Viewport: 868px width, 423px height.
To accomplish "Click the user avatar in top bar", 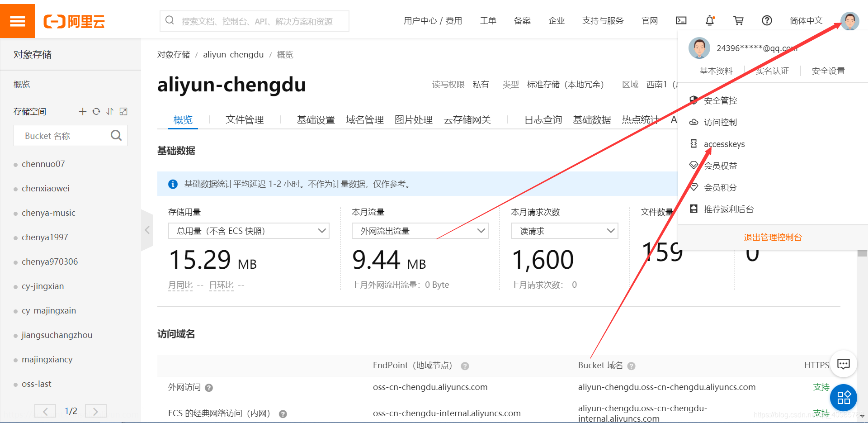I will point(849,21).
